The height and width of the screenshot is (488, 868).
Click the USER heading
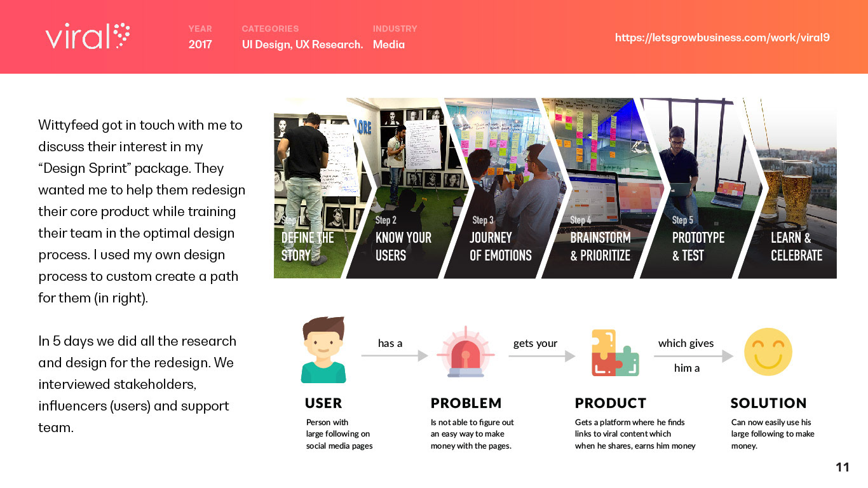point(323,403)
